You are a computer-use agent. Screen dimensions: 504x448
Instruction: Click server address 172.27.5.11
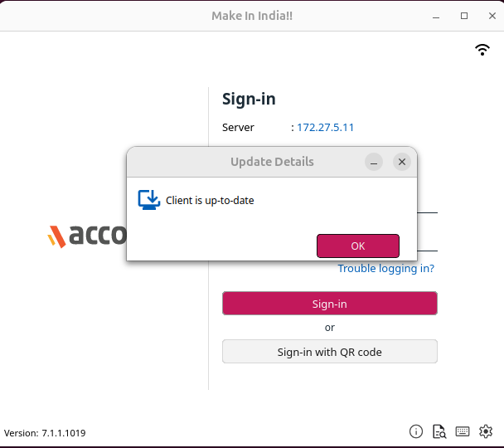pyautogui.click(x=326, y=128)
